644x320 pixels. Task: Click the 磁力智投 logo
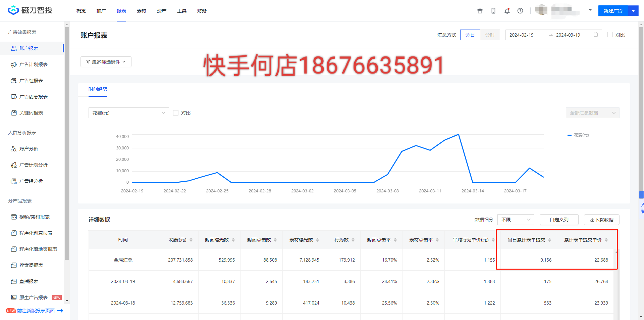pyautogui.click(x=30, y=10)
